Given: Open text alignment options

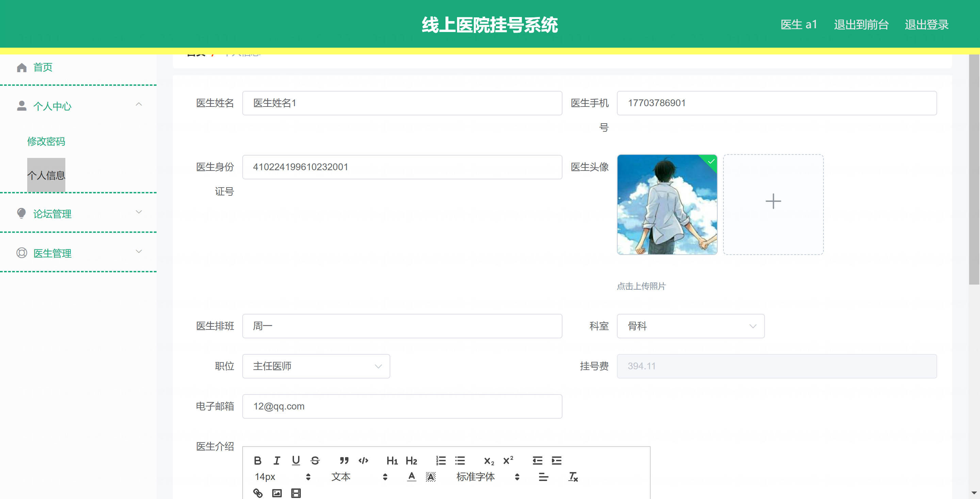Looking at the screenshot, I should click(544, 477).
